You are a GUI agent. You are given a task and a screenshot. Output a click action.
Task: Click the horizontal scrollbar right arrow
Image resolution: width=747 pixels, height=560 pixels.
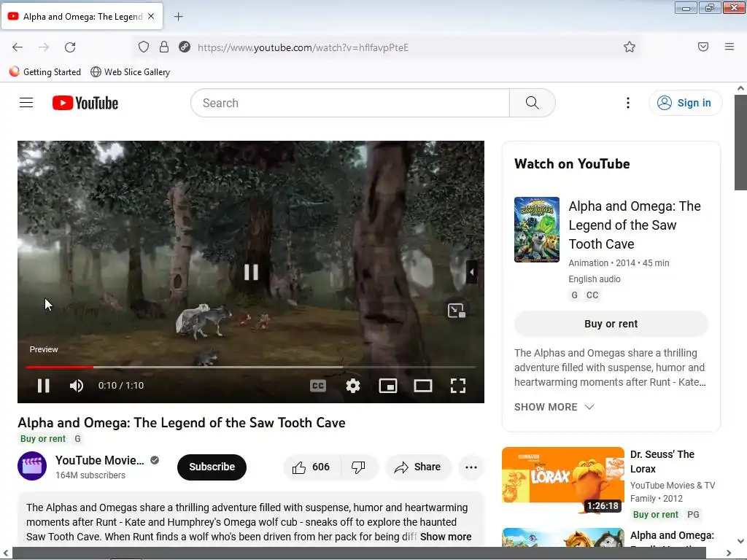[729, 553]
